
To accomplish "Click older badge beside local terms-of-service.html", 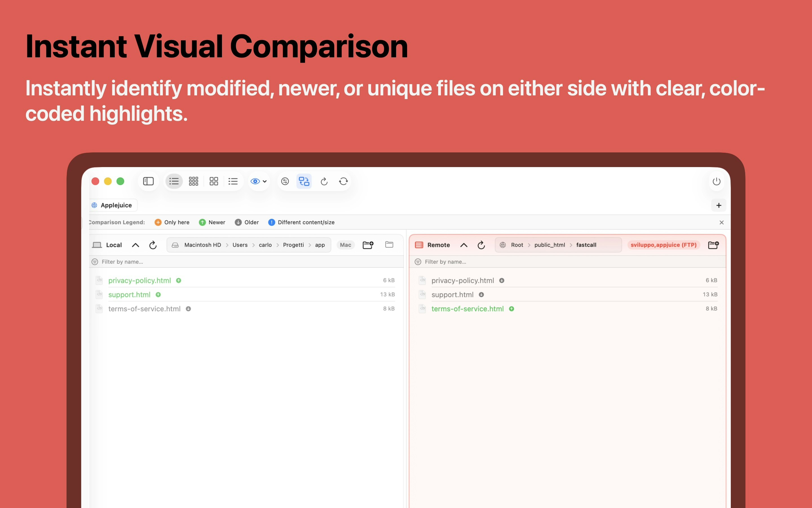I will click(x=189, y=309).
